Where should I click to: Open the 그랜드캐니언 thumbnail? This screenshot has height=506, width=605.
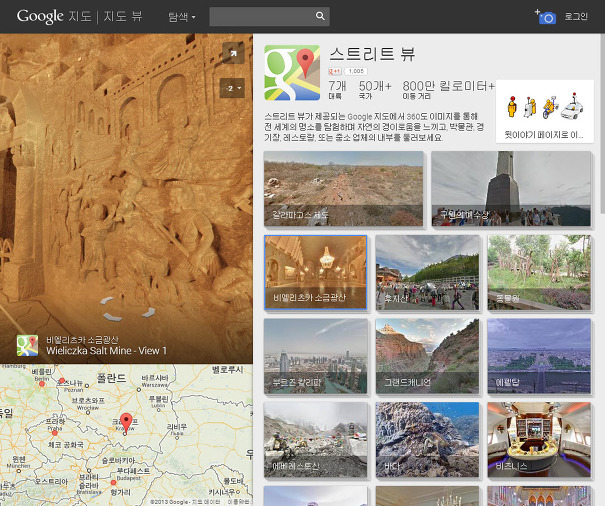427,356
